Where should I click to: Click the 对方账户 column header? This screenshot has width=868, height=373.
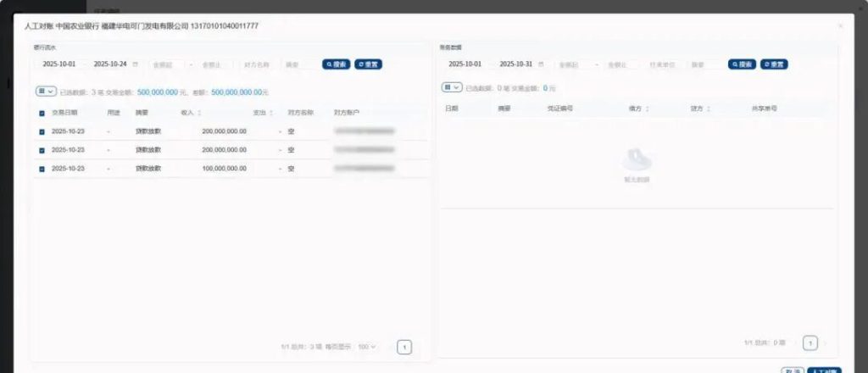point(347,113)
